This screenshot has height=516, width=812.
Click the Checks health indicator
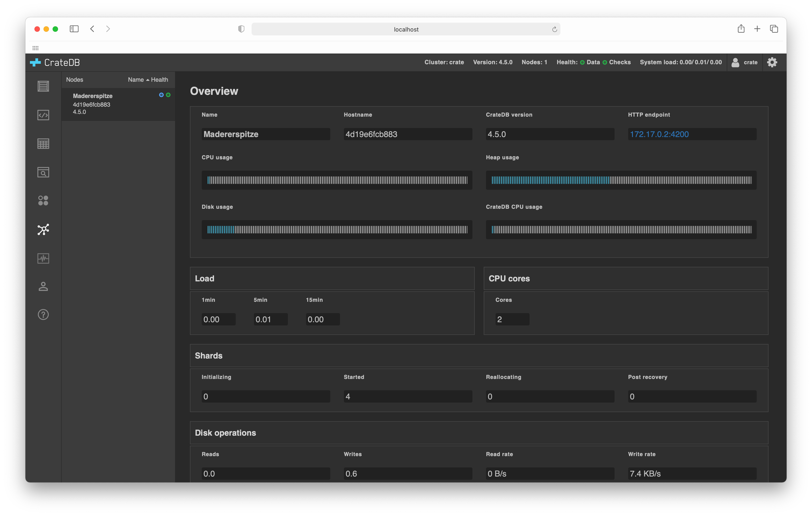617,62
